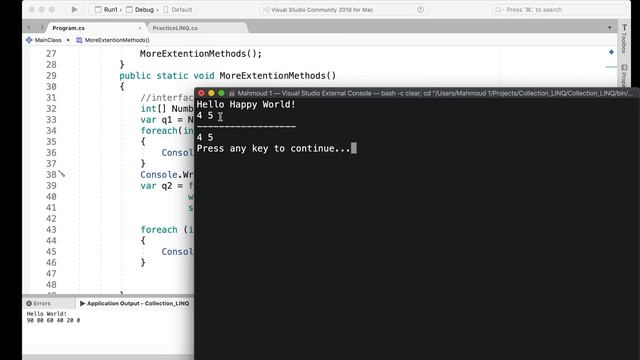Minimize the External Console window
This screenshot has width=640, height=360.
[211, 93]
